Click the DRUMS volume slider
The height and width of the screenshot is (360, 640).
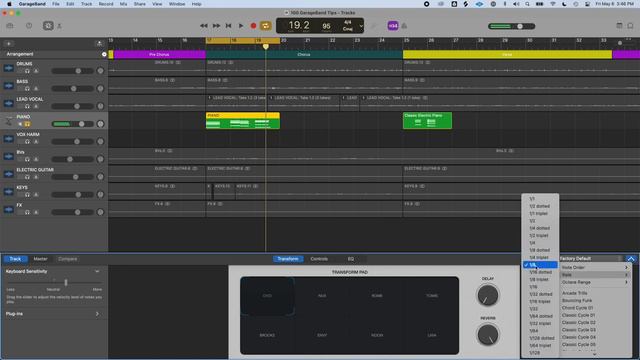(72, 71)
